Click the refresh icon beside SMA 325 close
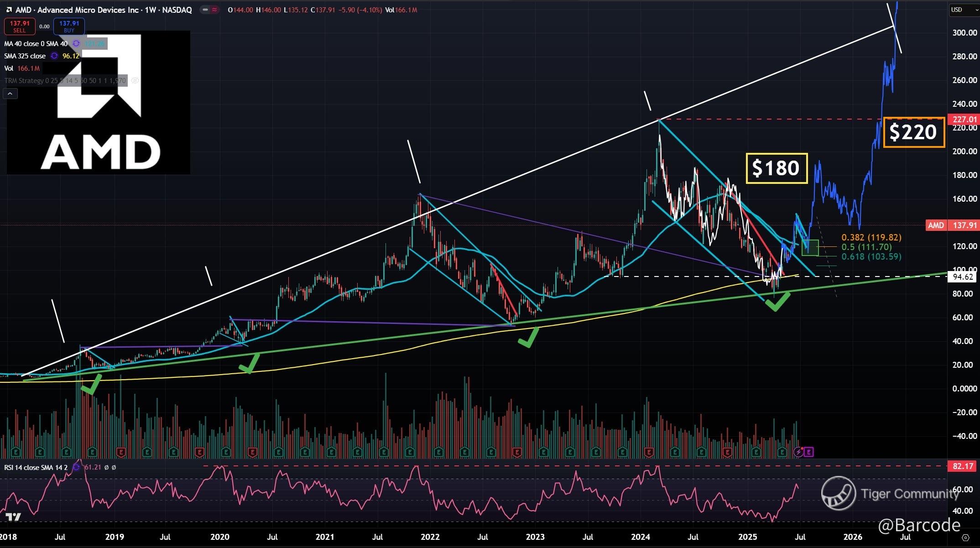Image resolution: width=980 pixels, height=548 pixels. pyautogui.click(x=54, y=56)
